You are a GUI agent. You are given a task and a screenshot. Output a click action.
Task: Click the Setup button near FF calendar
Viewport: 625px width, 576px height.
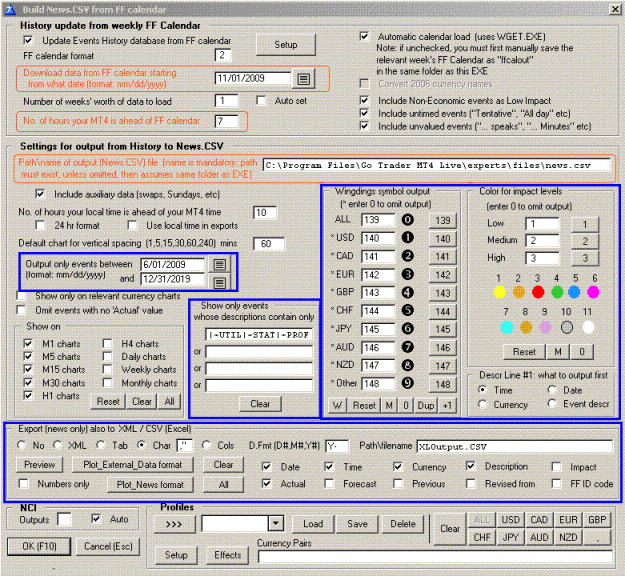pos(285,45)
